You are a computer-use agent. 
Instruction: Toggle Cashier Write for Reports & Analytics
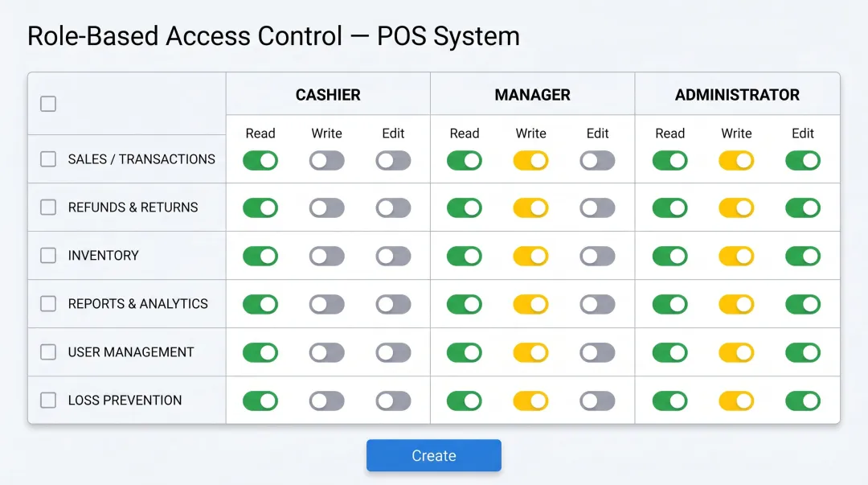[326, 304]
